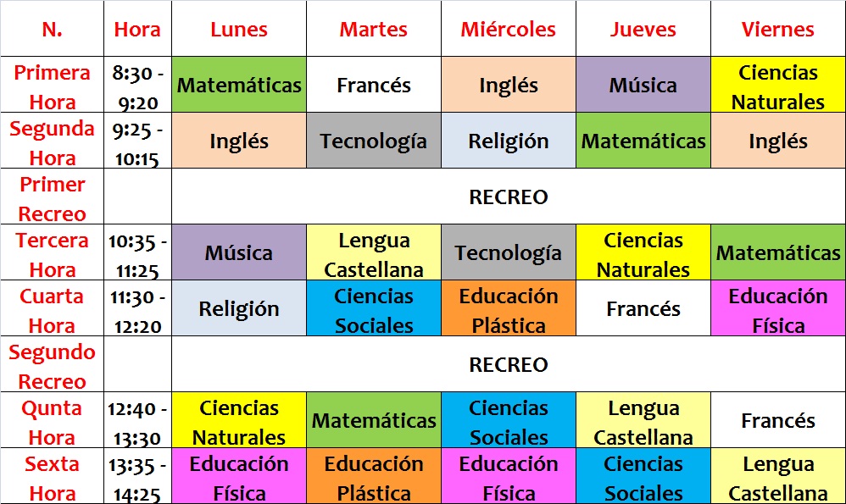Click the 8:30 - 9:20 time cell
The height and width of the screenshot is (504, 846).
tap(137, 85)
